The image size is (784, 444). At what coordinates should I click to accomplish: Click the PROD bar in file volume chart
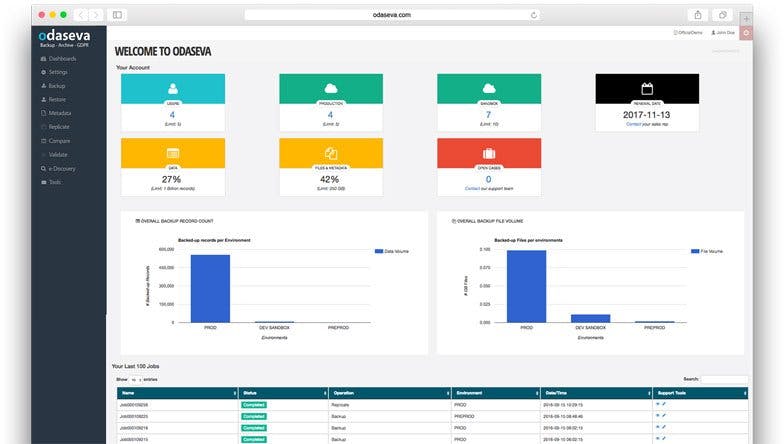click(526, 286)
